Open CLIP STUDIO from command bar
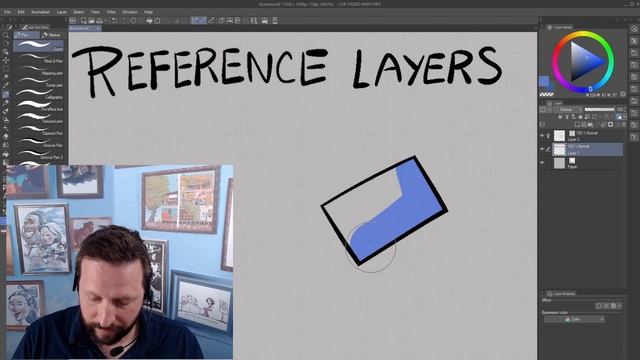Viewport: 640px width, 360px height. (x=73, y=20)
